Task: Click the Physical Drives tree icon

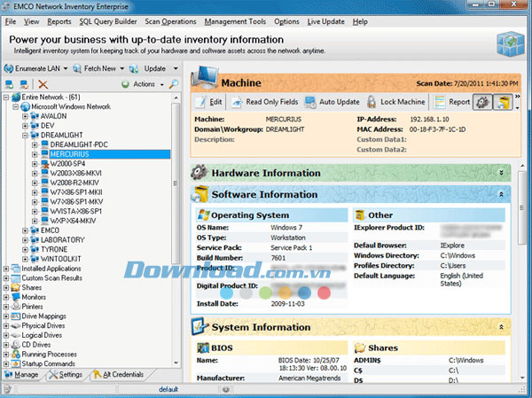Action: (16, 325)
